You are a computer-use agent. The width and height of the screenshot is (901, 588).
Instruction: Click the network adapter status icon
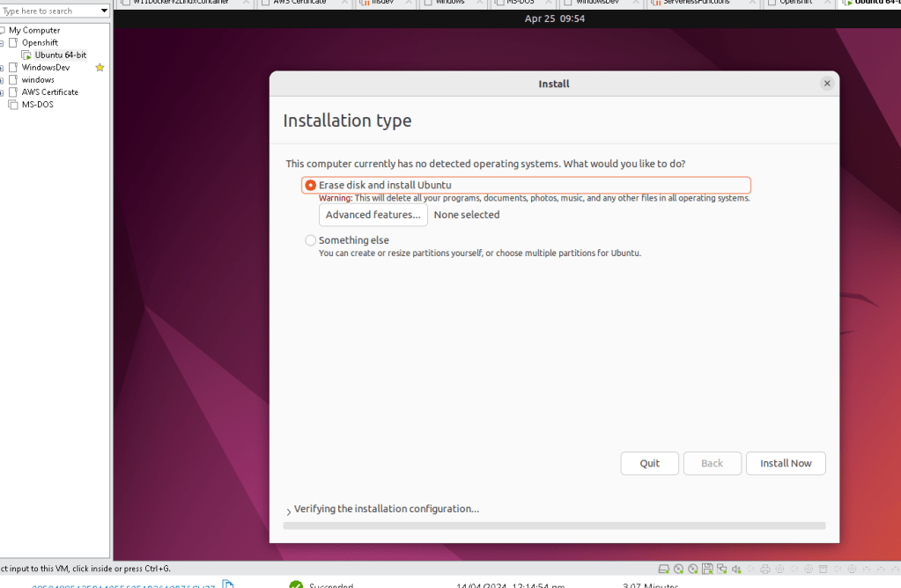click(x=721, y=569)
